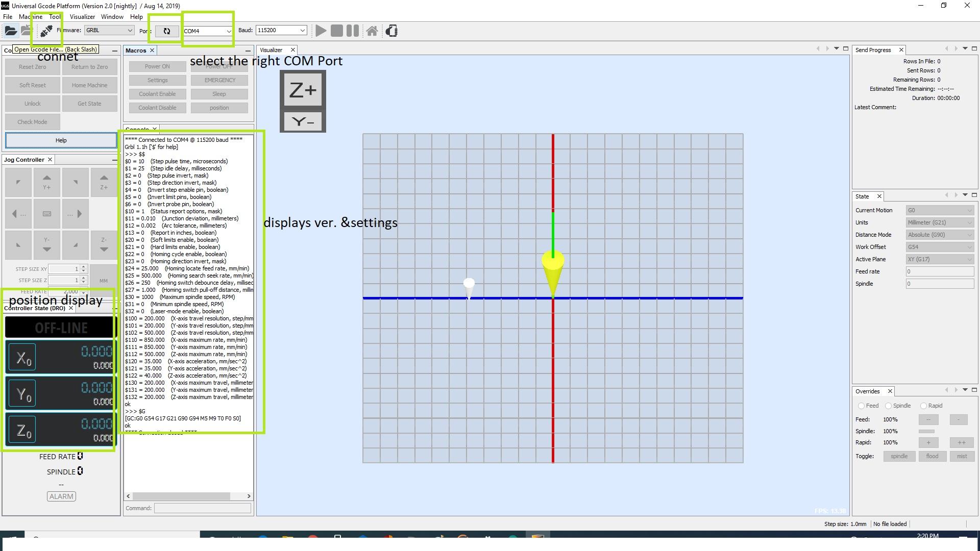980x551 pixels.
Task: Click the Return to Zero icon
Action: [x=89, y=67]
